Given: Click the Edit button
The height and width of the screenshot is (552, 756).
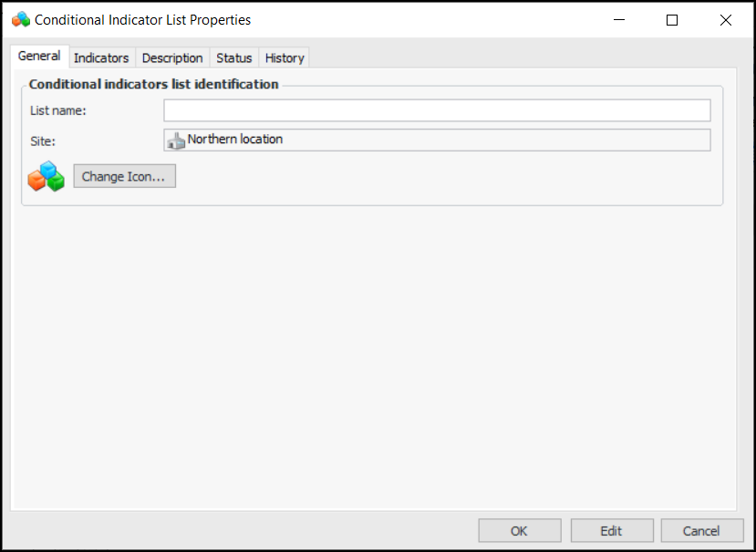Looking at the screenshot, I should pyautogui.click(x=611, y=531).
